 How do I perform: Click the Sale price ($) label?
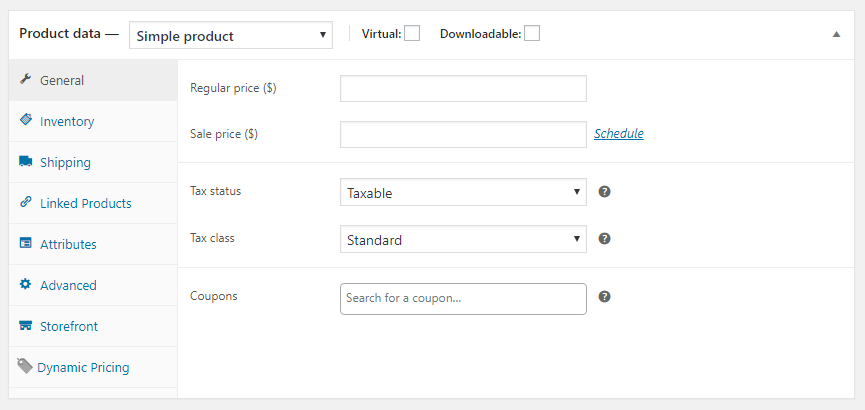[223, 134]
